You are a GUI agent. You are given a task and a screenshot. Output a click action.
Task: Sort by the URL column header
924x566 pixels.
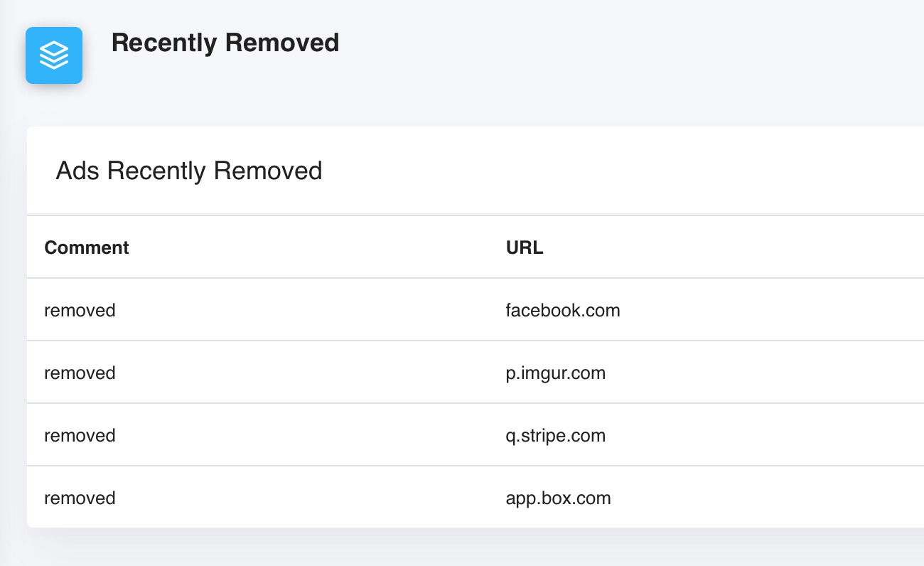[525, 247]
